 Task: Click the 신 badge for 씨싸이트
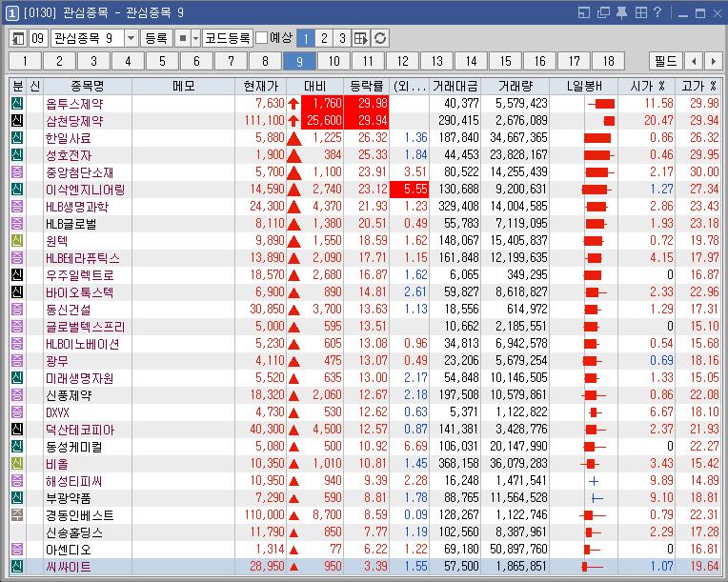[x=17, y=566]
